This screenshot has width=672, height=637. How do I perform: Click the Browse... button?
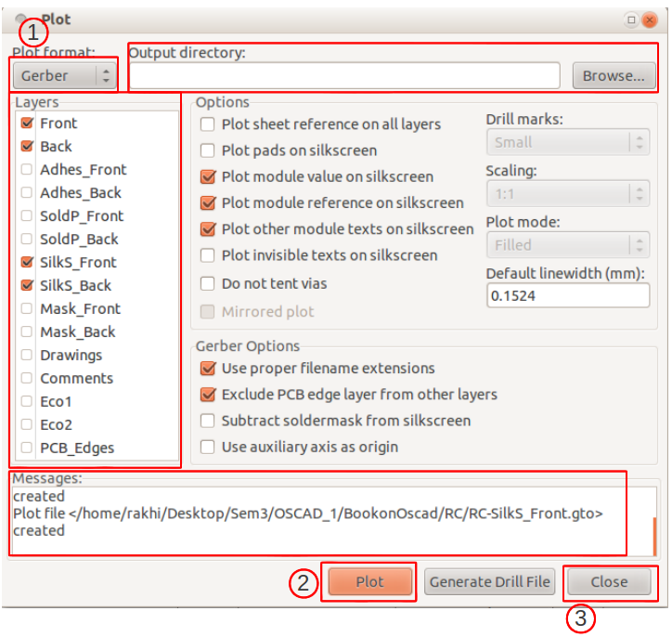pos(614,76)
